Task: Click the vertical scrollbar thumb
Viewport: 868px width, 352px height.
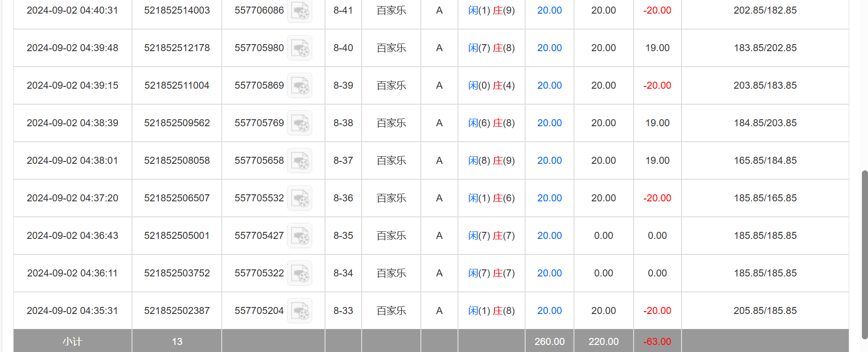Action: [864, 253]
